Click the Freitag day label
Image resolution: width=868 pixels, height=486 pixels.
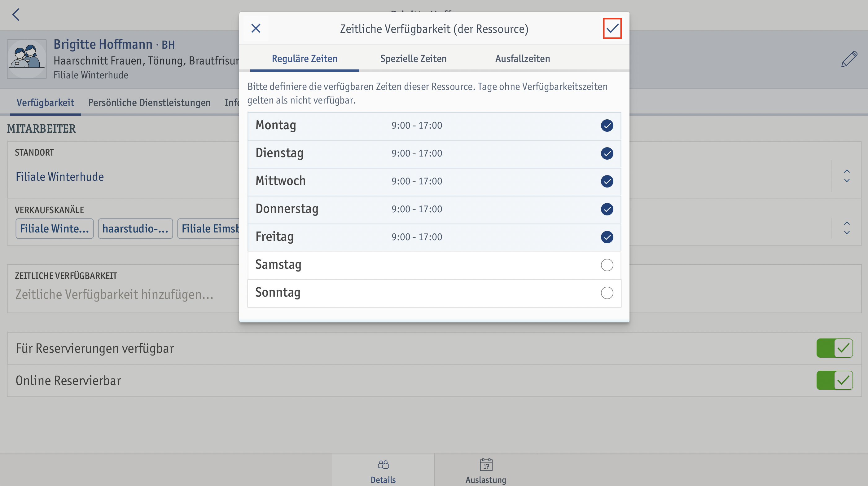(x=275, y=237)
